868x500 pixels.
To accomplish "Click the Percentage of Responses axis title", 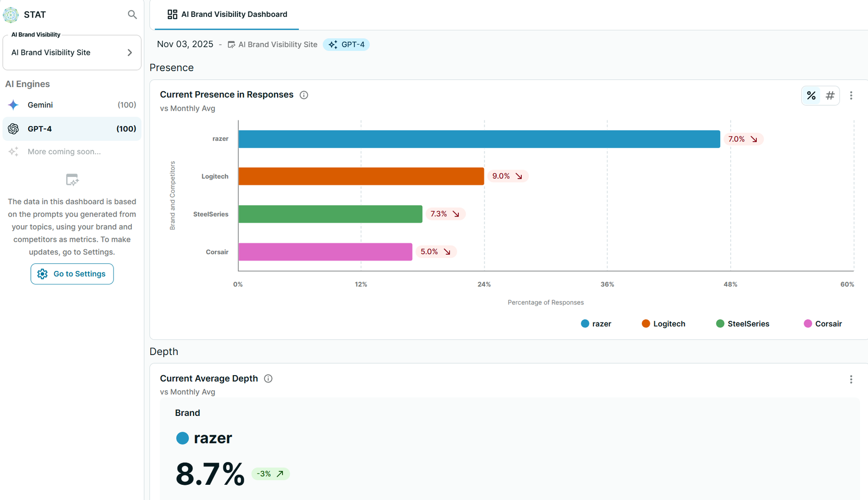I will click(x=546, y=302).
